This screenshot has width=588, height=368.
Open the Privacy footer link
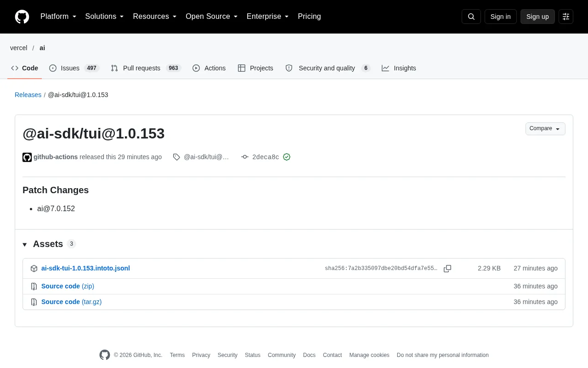click(201, 355)
